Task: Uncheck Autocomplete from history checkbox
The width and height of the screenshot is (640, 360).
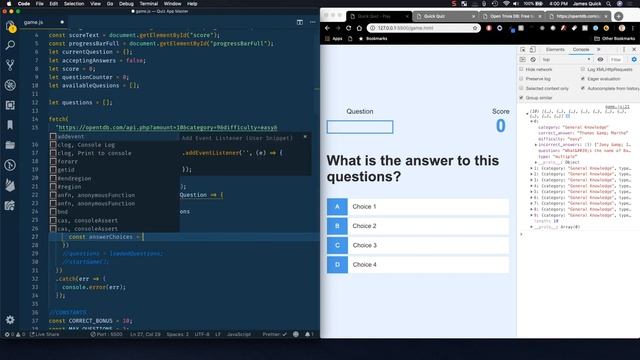Action: [x=582, y=88]
